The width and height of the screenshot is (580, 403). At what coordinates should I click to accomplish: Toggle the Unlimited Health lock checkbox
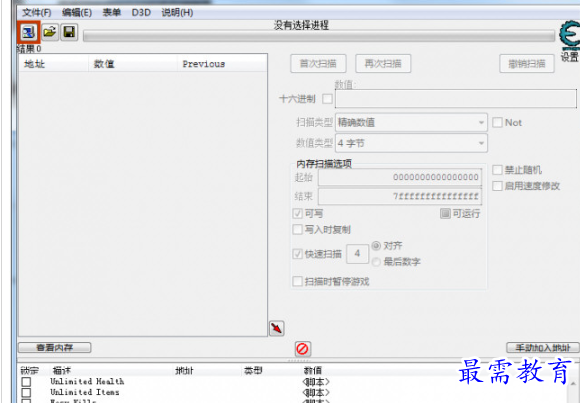[26, 382]
